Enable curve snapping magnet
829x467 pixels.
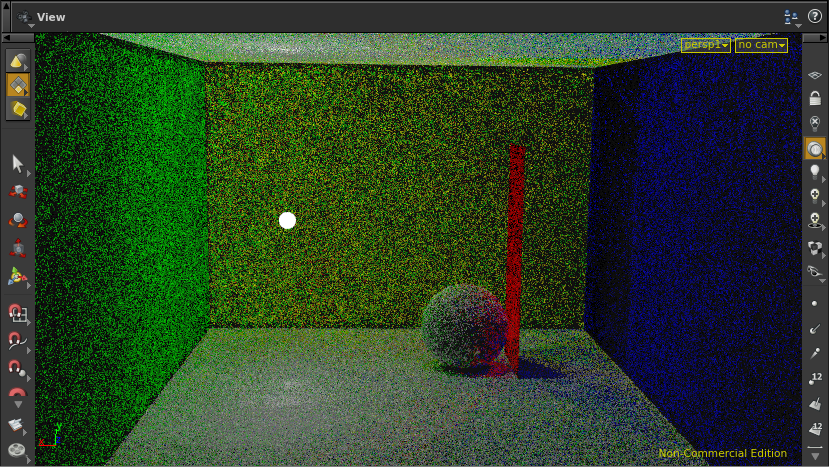click(x=17, y=341)
